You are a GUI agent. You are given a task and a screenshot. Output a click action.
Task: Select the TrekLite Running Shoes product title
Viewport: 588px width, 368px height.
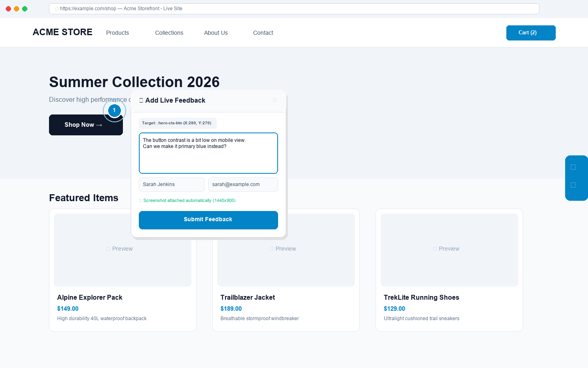(421, 298)
